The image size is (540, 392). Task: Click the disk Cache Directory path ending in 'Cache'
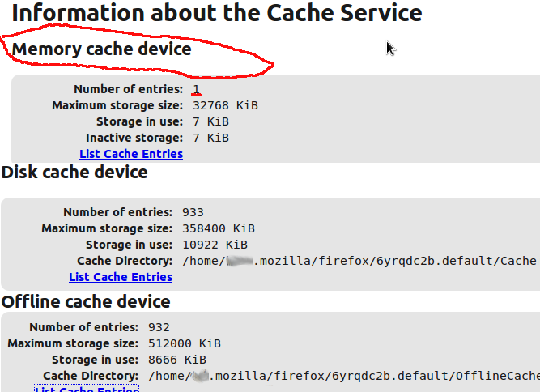point(359,261)
